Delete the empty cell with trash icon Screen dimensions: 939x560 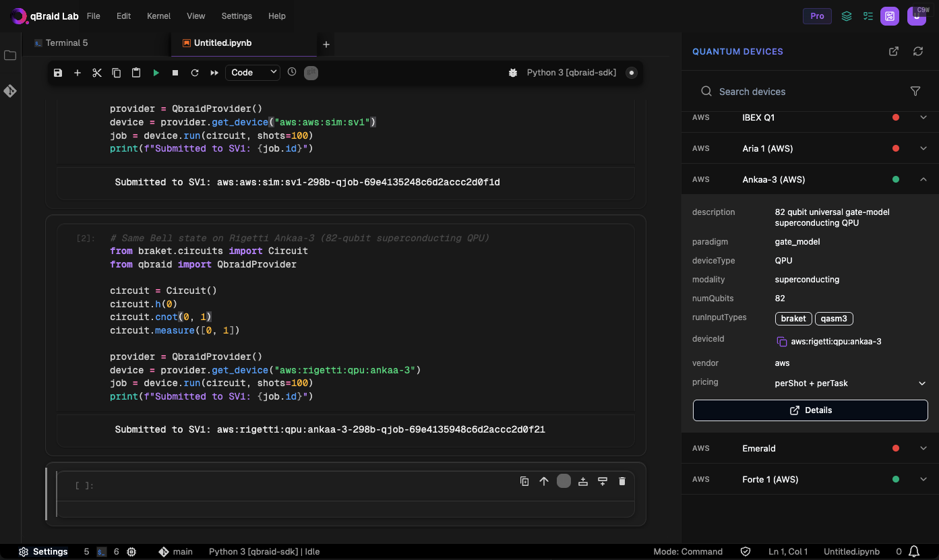(x=622, y=481)
